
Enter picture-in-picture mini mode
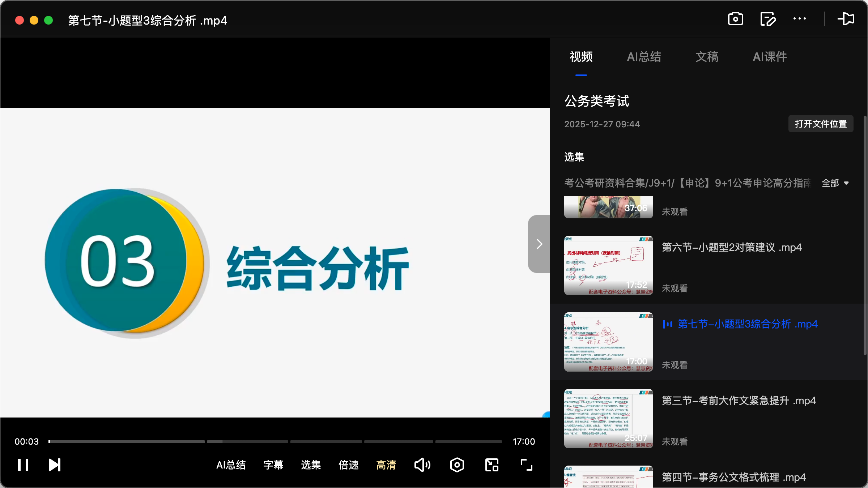pyautogui.click(x=491, y=465)
